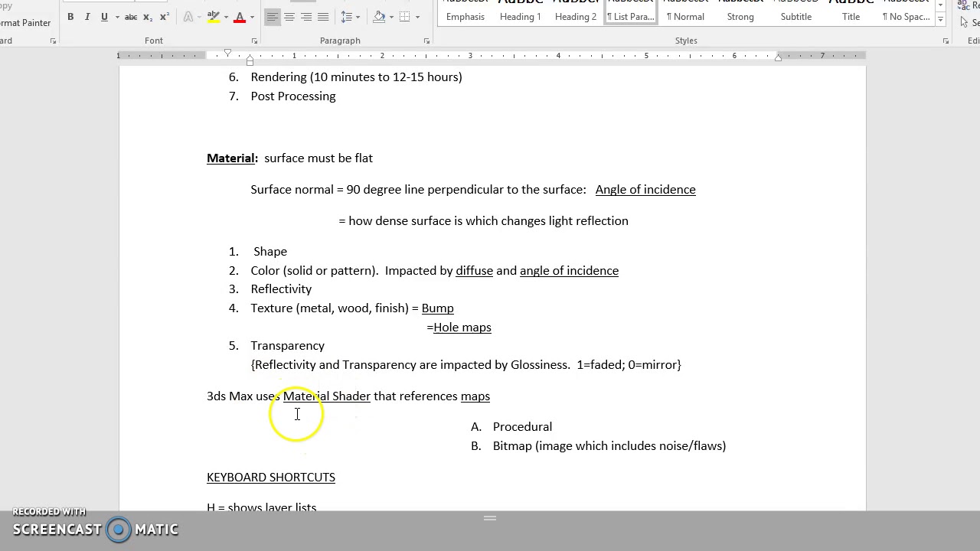This screenshot has width=980, height=551.
Task: Center the paragraph text
Action: coord(289,17)
